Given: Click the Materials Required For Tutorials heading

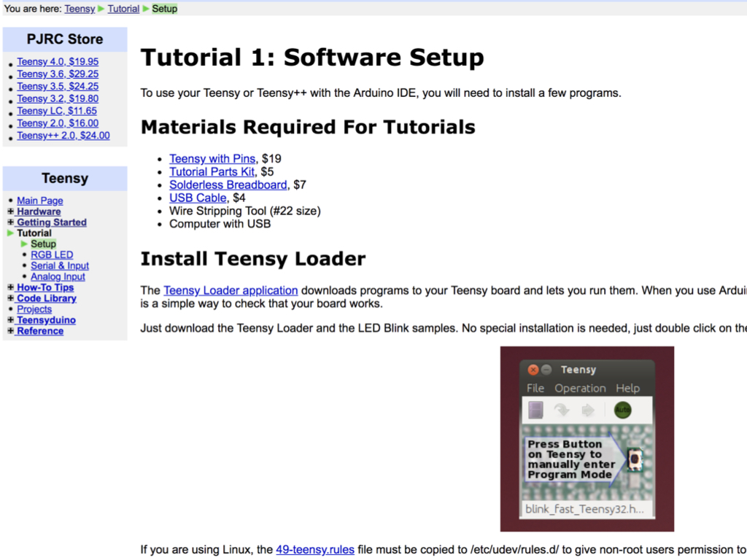Looking at the screenshot, I should pyautogui.click(x=308, y=127).
